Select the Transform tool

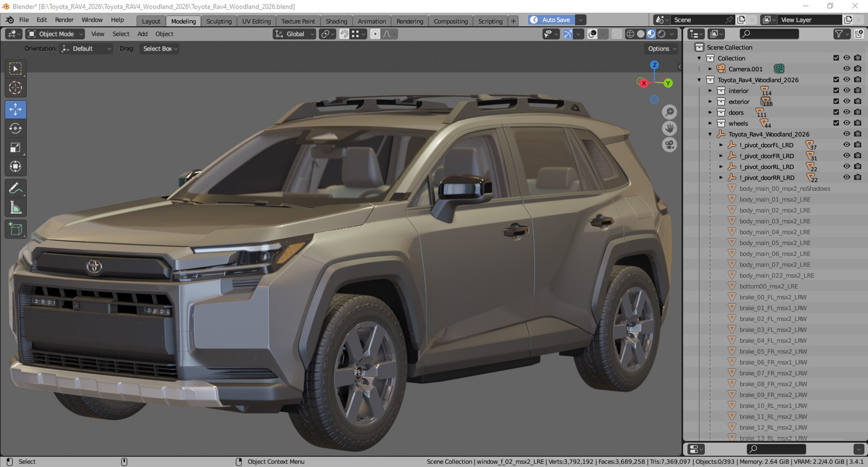click(x=15, y=167)
